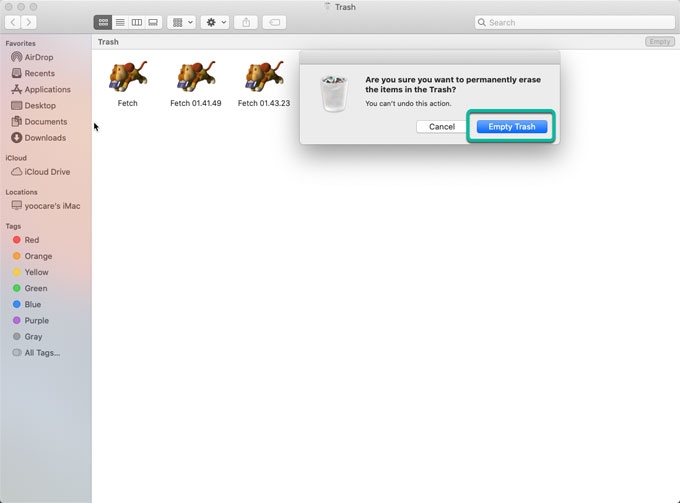680x503 pixels.
Task: Cancel the erase confirmation dialog
Action: tap(442, 127)
